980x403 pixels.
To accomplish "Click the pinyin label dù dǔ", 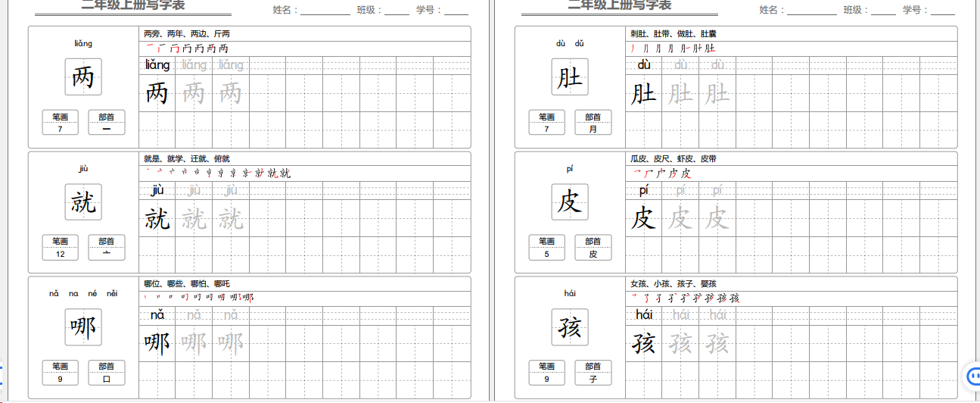I will (570, 43).
